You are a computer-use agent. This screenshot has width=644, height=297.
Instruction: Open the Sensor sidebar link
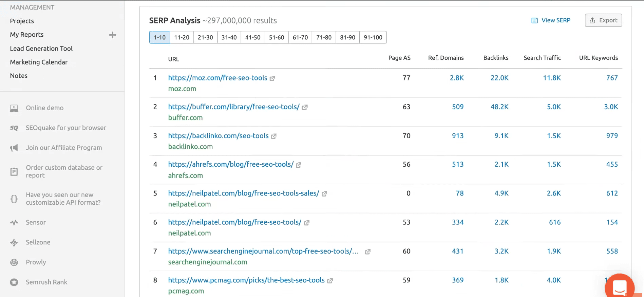point(36,222)
